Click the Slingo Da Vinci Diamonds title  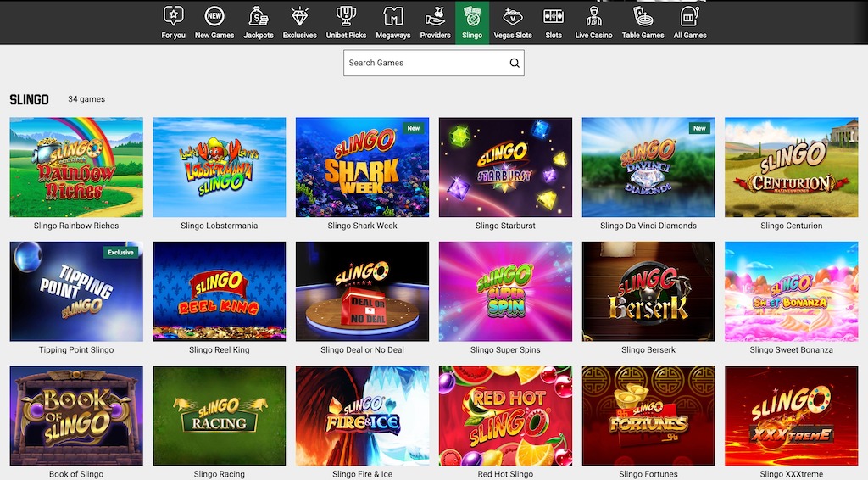648,226
